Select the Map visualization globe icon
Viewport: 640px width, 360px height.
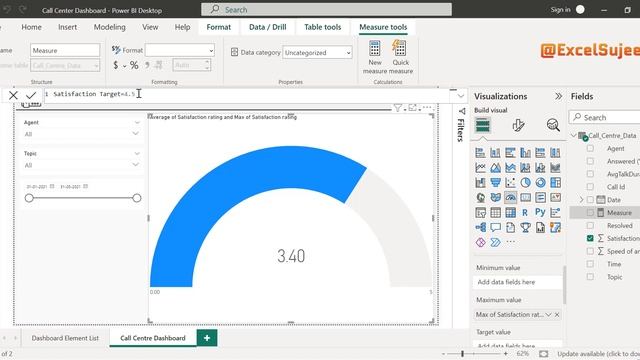480,198
